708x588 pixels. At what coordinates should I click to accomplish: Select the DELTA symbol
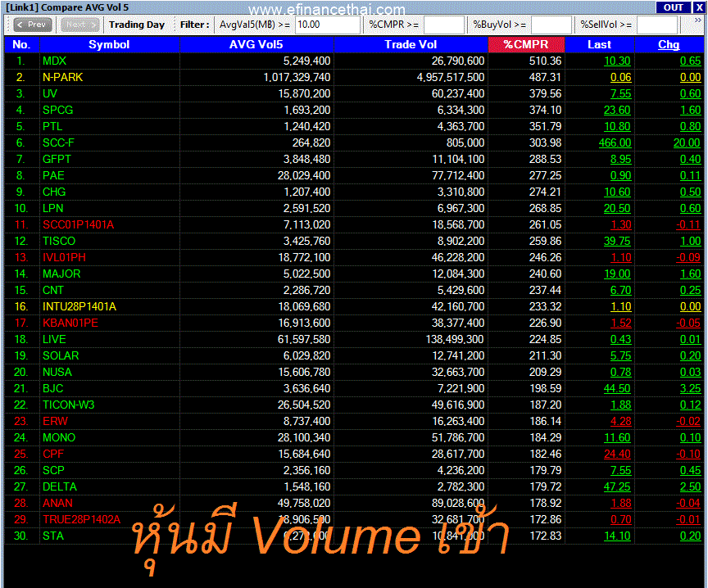(x=60, y=487)
